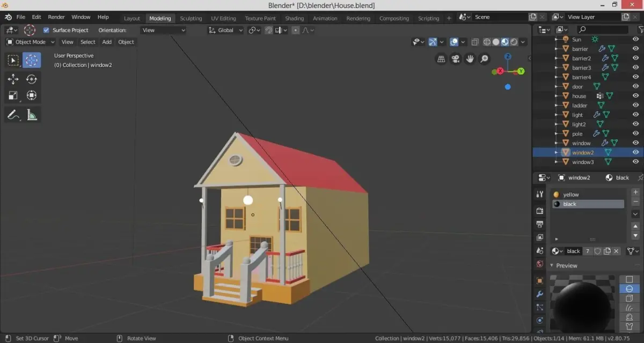644x343 pixels.
Task: Select the Measure tool
Action: pos(32,115)
